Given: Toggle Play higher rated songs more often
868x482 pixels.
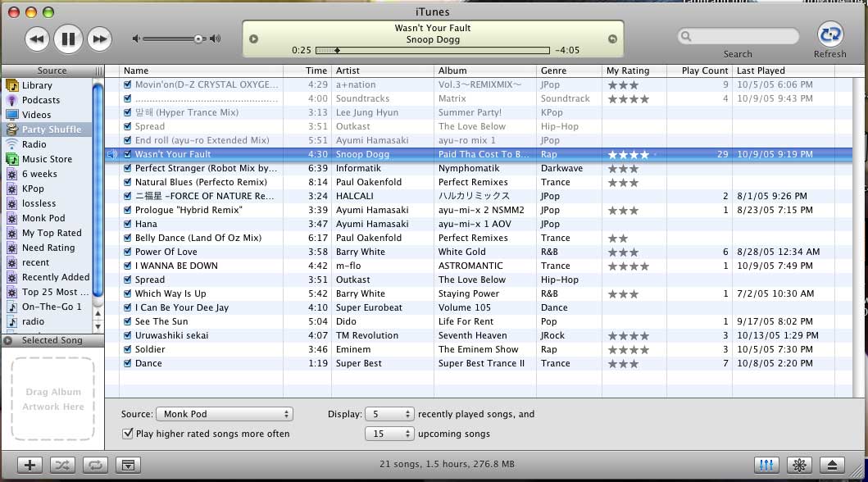Looking at the screenshot, I should point(128,434).
